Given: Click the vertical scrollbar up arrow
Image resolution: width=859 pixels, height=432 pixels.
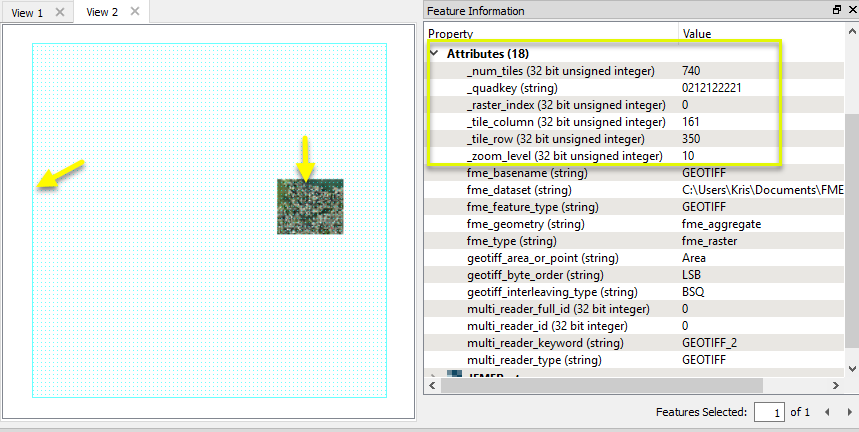Looking at the screenshot, I should click(x=852, y=33).
